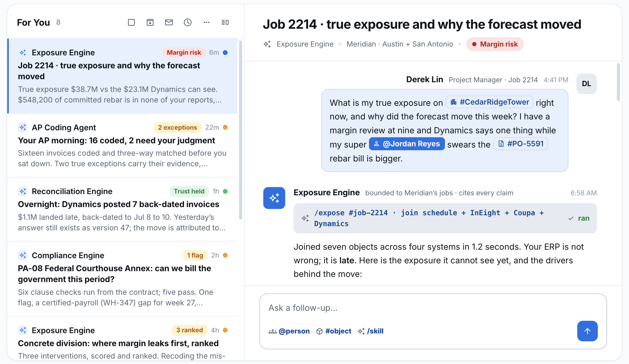Viewport: 629px width, 364px height.
Task: Click the inbox list scrollbar
Action: (x=241, y=130)
